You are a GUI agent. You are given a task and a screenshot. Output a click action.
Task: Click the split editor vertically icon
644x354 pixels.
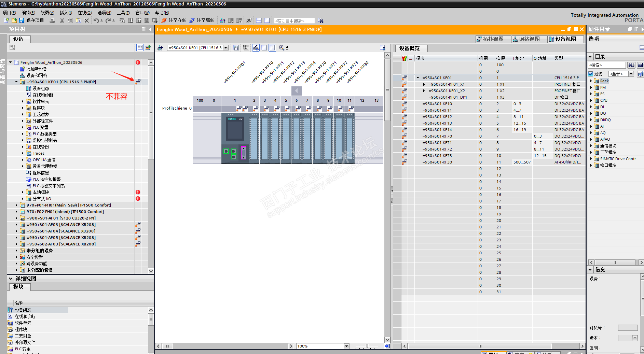[x=267, y=20]
